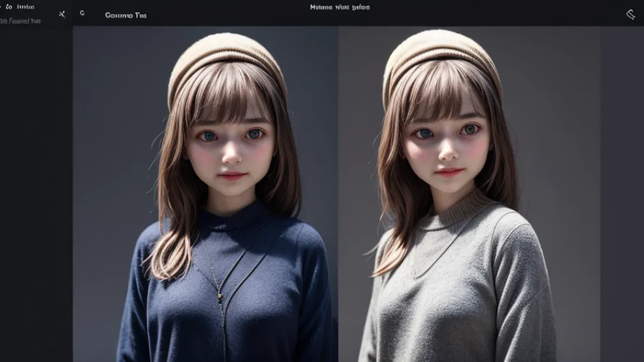Click the second text line in the top-left corner
The image size is (644, 362).
[20, 20]
